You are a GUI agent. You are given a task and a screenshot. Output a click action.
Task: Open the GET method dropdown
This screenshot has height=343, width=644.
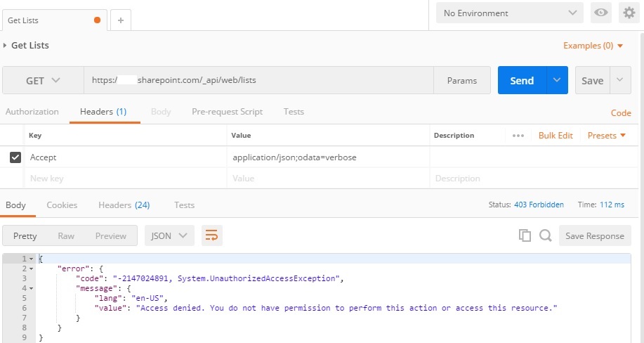(43, 81)
